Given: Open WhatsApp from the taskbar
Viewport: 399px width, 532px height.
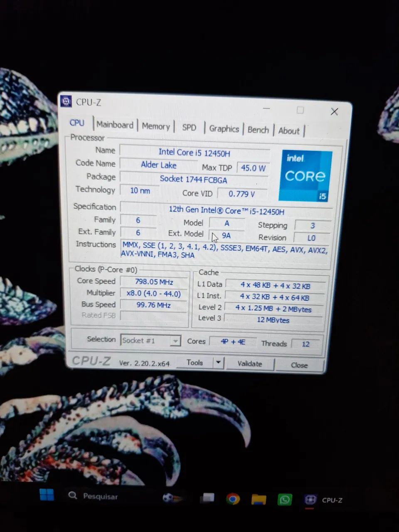Looking at the screenshot, I should pos(285,500).
